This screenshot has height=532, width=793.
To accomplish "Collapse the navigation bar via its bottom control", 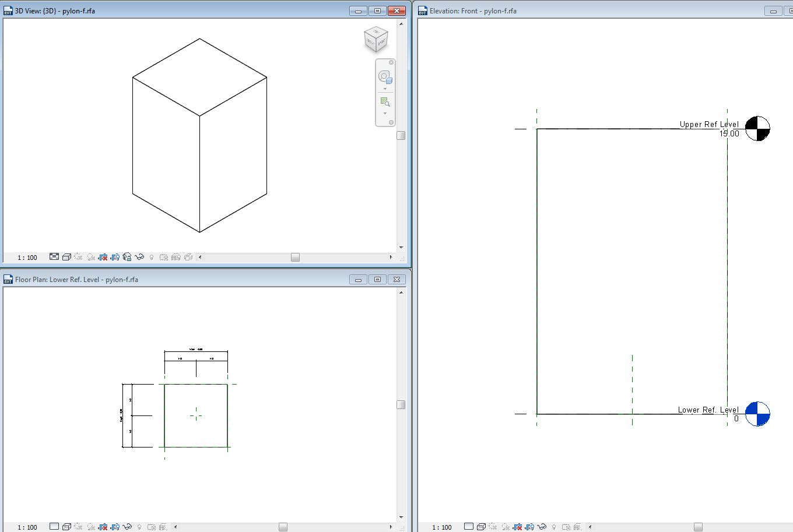I will click(x=391, y=122).
